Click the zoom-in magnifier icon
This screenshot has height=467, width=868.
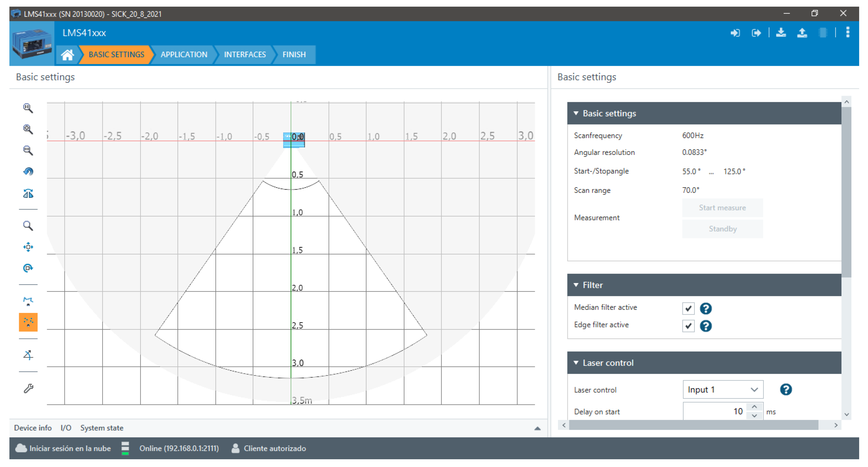(28, 129)
